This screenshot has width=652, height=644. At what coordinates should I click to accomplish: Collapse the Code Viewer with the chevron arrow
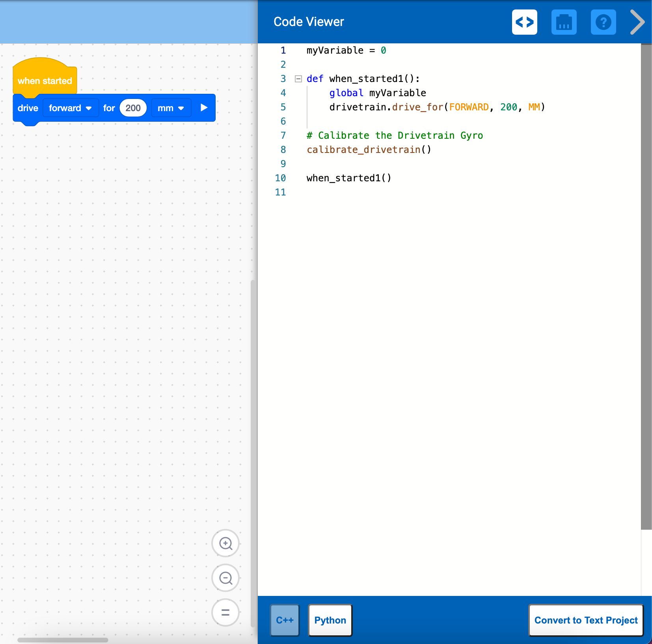636,22
